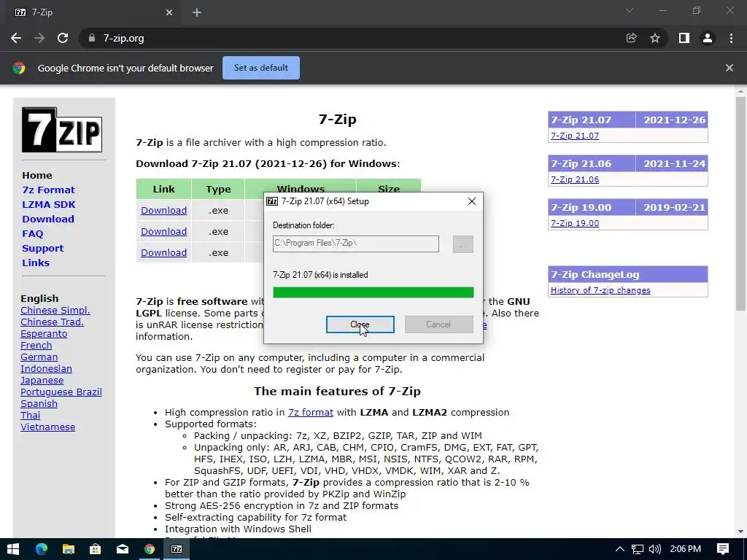Viewport: 747px width, 560px height.
Task: Close the 7-Zip Setup dialog with X
Action: tap(472, 201)
